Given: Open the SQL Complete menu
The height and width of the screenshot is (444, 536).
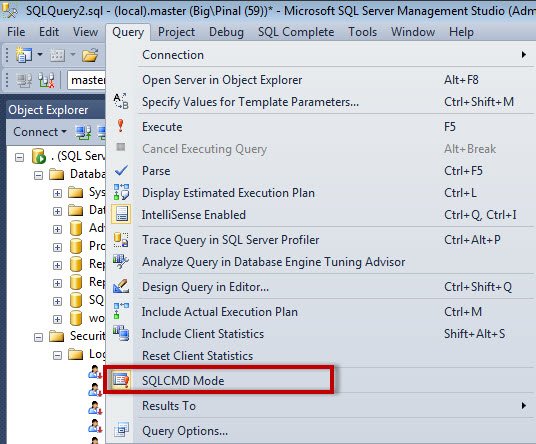Looking at the screenshot, I should coord(296,32).
